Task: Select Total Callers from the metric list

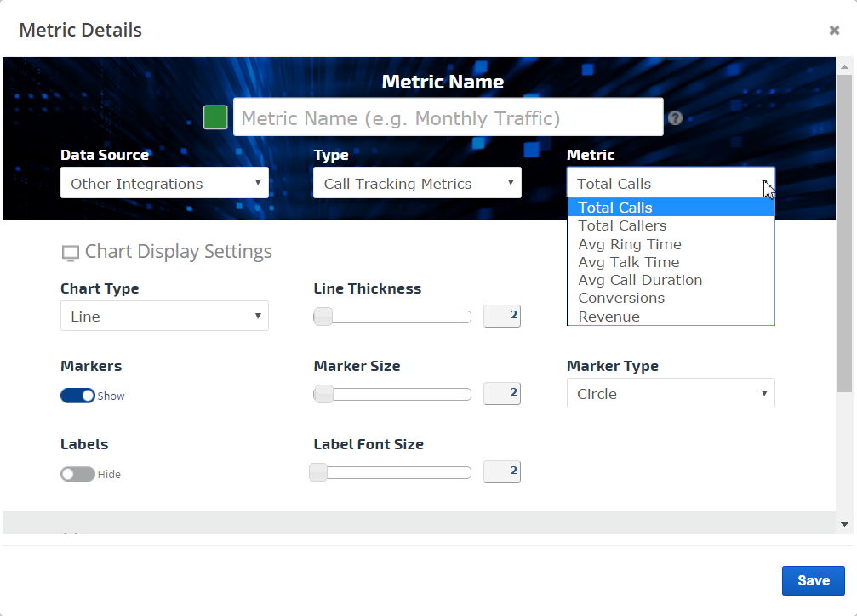Action: point(671,225)
